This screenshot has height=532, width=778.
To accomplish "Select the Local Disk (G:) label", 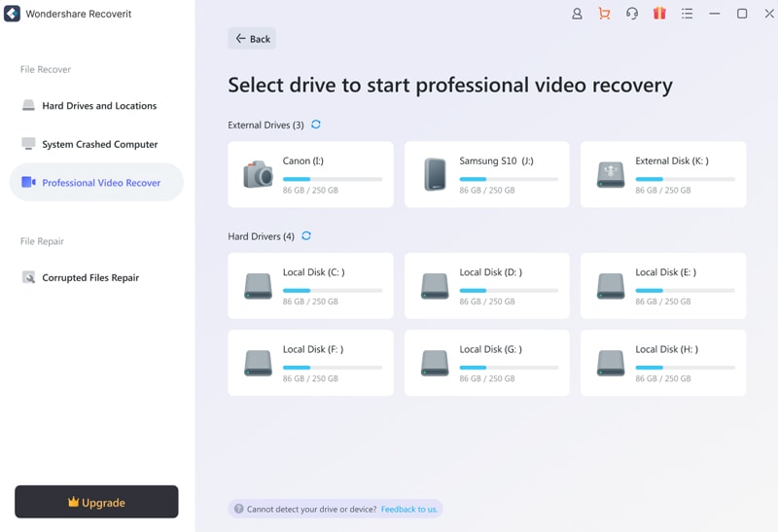I will 491,349.
